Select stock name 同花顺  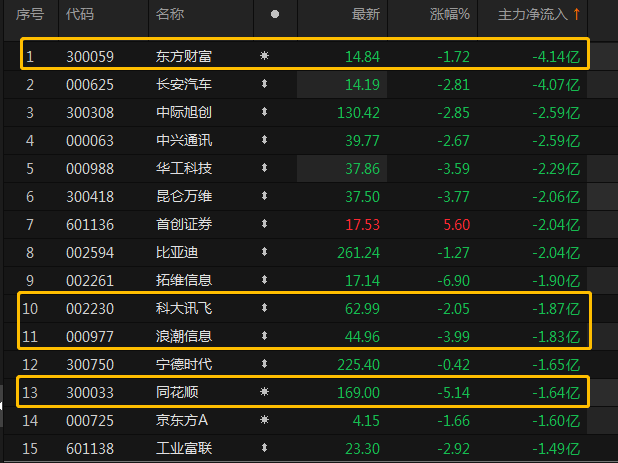pos(177,392)
